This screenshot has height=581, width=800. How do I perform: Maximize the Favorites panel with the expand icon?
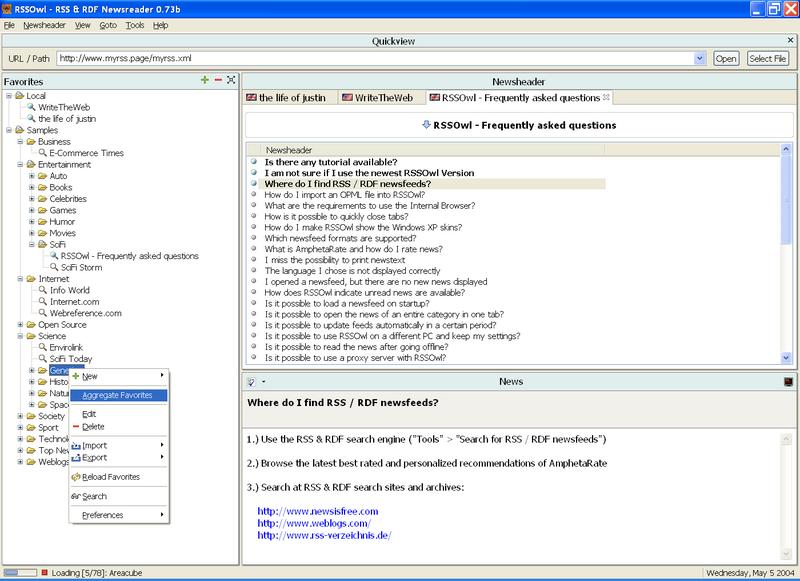231,80
